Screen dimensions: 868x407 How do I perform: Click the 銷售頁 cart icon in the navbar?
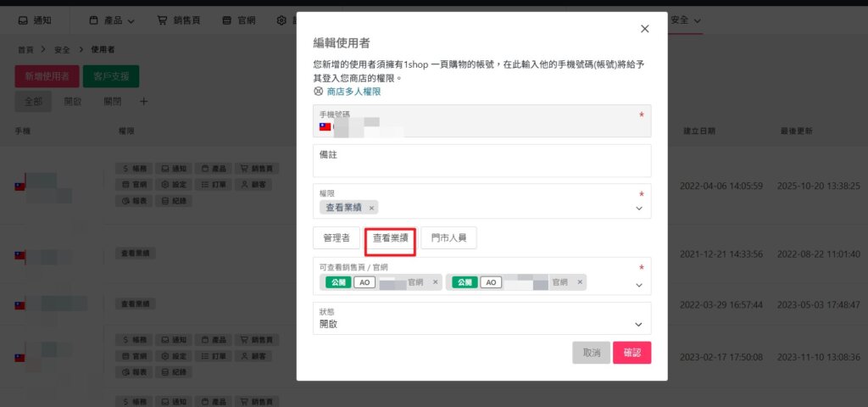pos(162,20)
